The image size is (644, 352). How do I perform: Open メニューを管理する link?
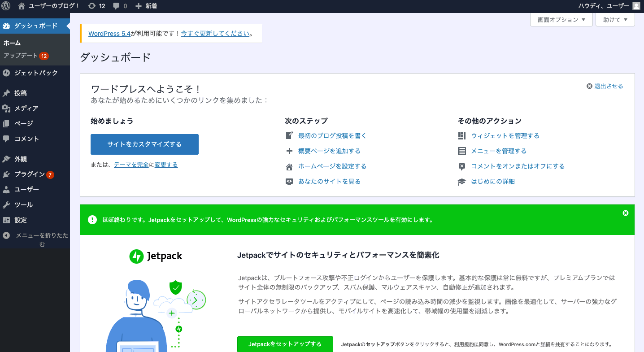pos(499,151)
